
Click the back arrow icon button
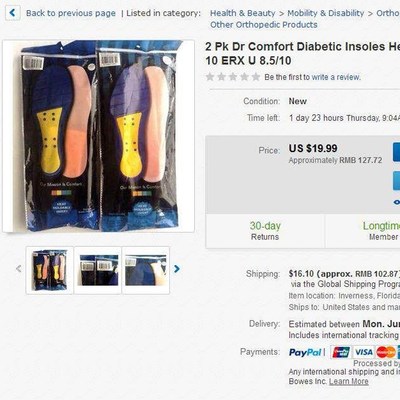click(12, 13)
